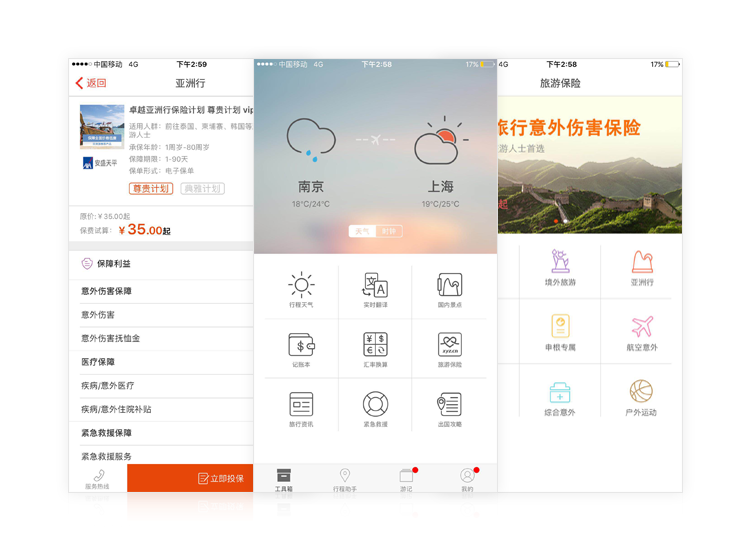
Task: Click the airplane icon between the two cities
Action: point(375,140)
